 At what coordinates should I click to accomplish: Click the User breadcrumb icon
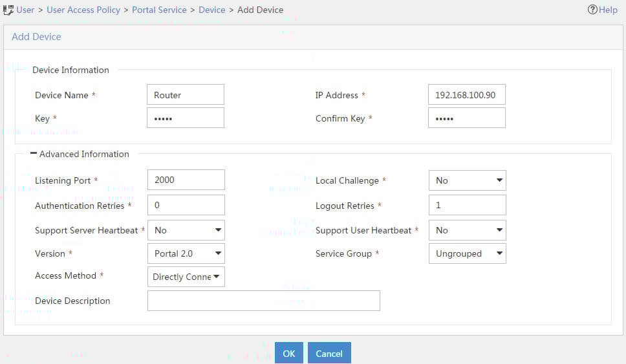coord(8,10)
